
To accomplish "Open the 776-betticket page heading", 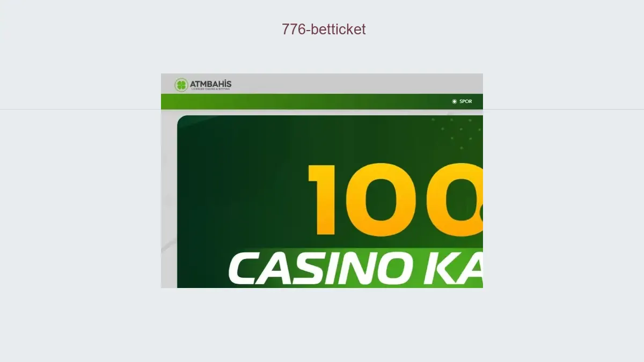I will [324, 29].
